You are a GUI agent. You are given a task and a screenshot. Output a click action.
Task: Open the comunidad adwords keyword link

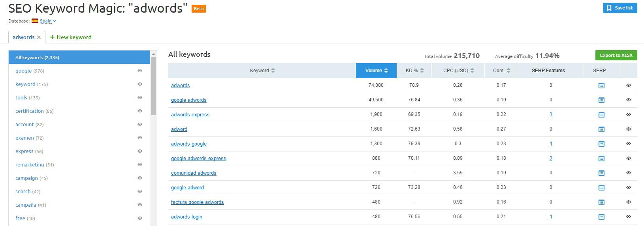tap(194, 173)
